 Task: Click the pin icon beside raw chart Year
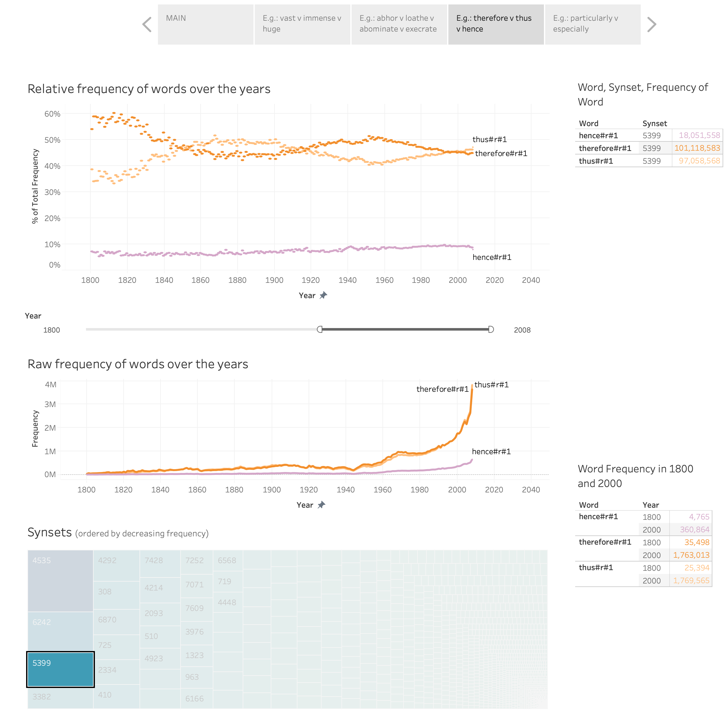321,505
